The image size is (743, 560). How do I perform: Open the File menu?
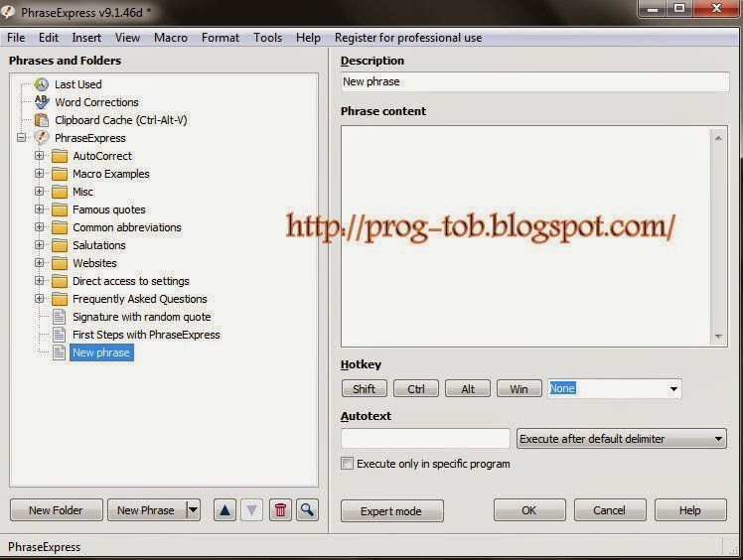tap(16, 38)
